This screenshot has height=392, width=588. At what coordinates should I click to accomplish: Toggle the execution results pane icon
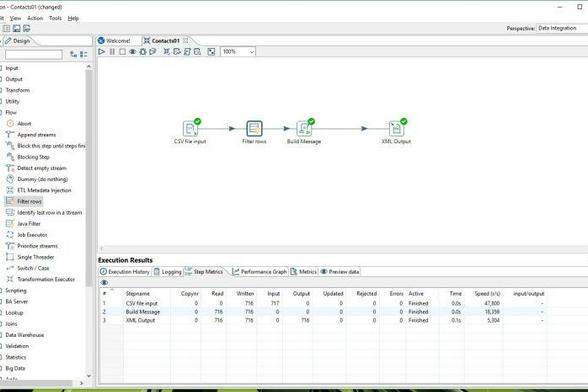(211, 52)
